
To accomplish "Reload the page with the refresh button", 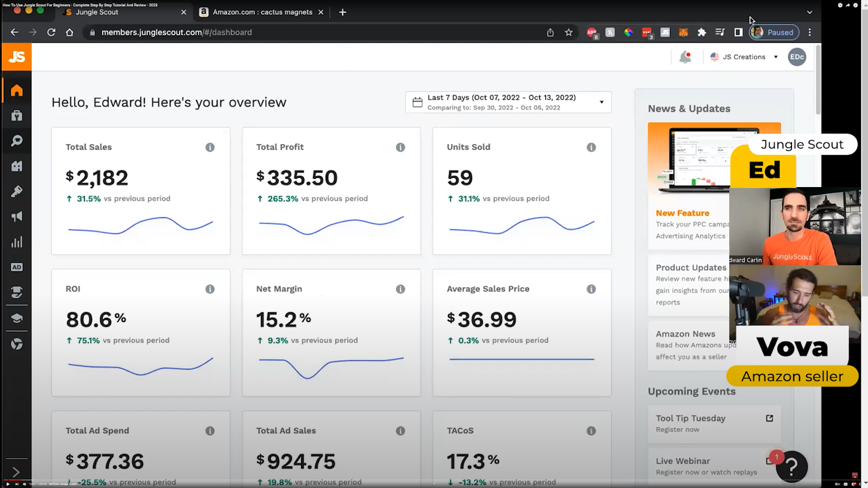I will point(51,33).
